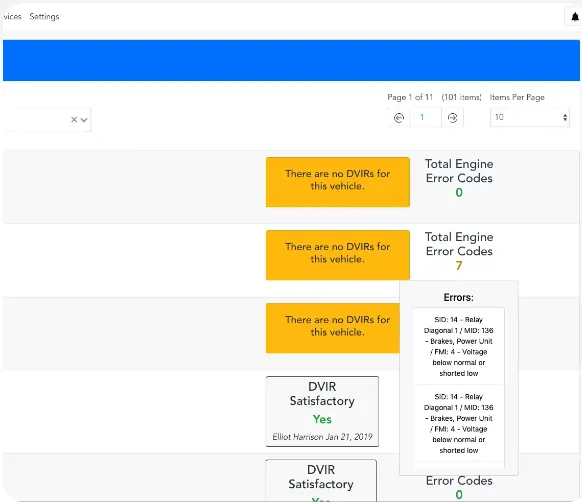
Task: Open DVIR Satisfactory card by Elliot Harrison
Action: (x=322, y=411)
